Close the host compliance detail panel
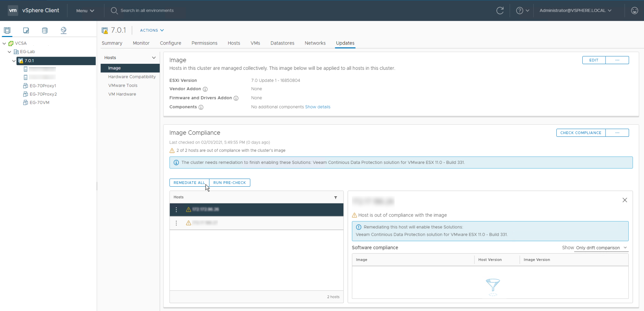The width and height of the screenshot is (644, 311). 625,200
